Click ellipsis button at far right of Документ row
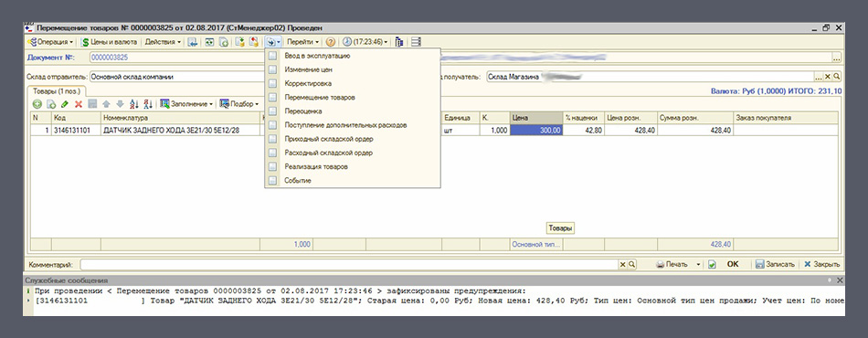The height and width of the screenshot is (338, 868). coord(836,58)
